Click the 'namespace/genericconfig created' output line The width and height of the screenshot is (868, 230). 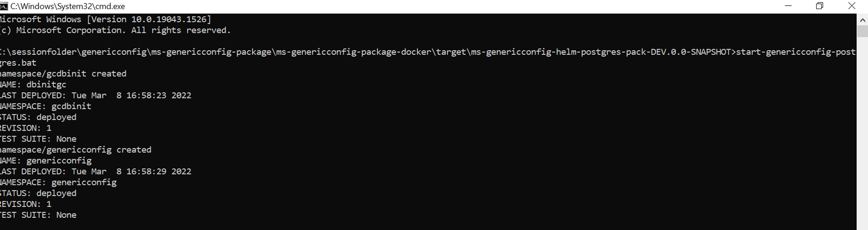[75, 149]
